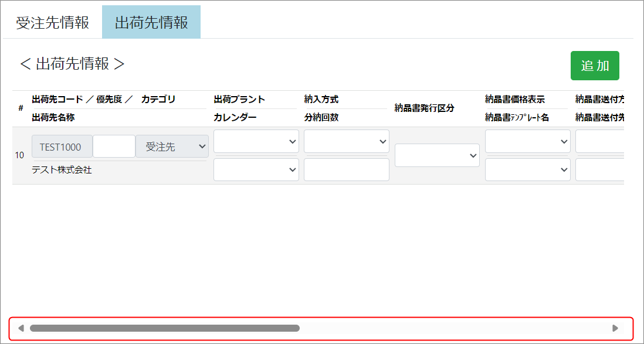Open the カテゴリ dropdown showing 受注先
644x344 pixels.
click(x=172, y=147)
